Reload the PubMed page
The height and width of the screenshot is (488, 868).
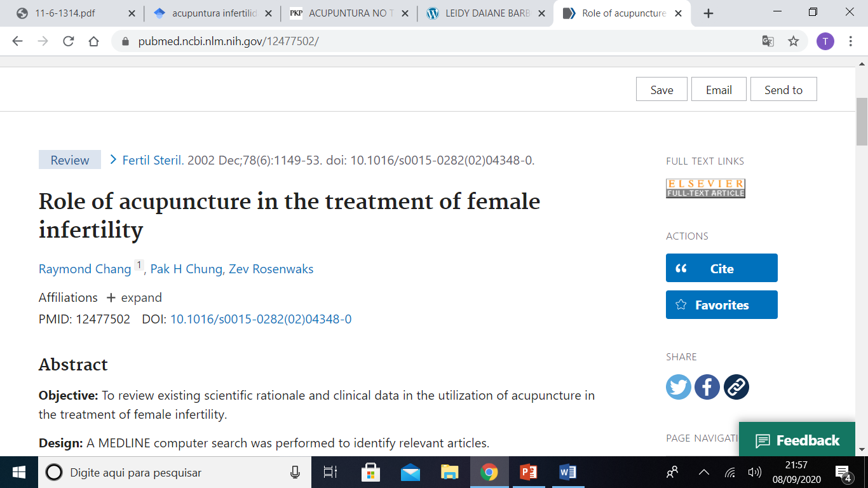[x=68, y=41]
